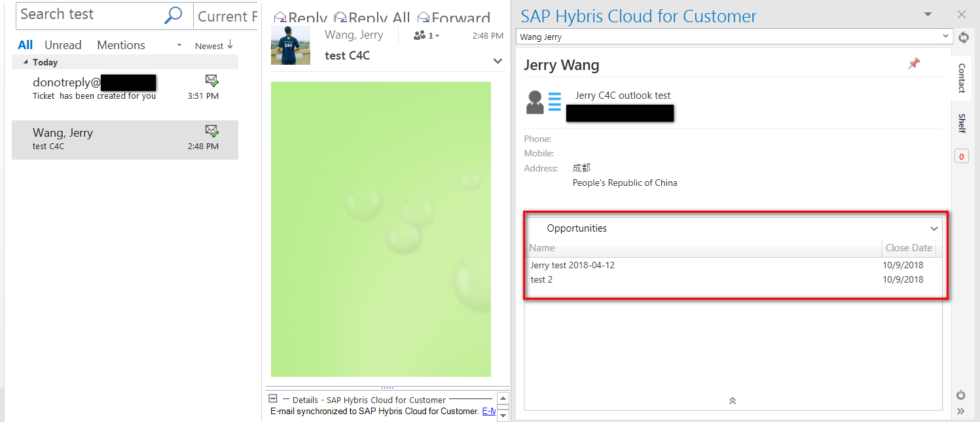Collapse the Today group triangle
Image resolution: width=980 pixels, height=422 pixels.
(x=26, y=62)
